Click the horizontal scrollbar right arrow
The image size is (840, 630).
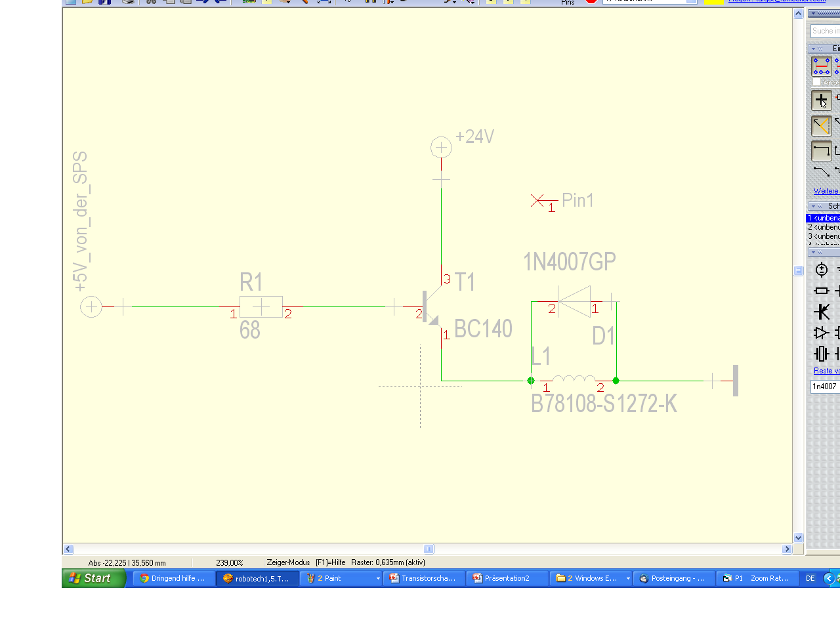pyautogui.click(x=787, y=549)
